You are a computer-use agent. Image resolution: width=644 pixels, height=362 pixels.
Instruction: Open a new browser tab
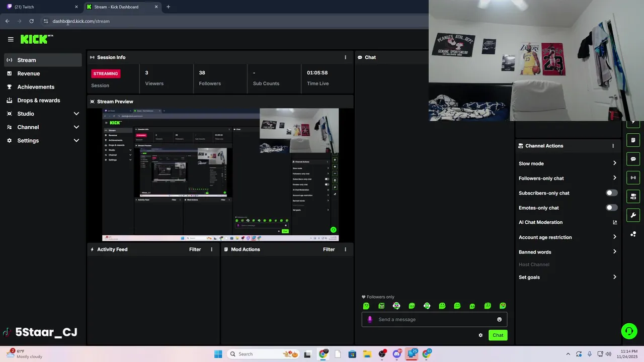click(x=168, y=7)
